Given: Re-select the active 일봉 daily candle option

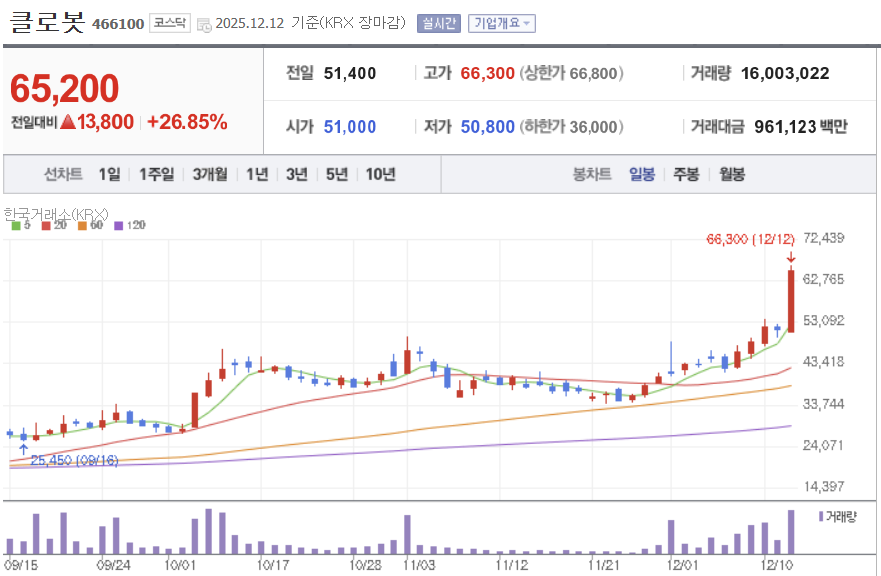Looking at the screenshot, I should pos(642,173).
